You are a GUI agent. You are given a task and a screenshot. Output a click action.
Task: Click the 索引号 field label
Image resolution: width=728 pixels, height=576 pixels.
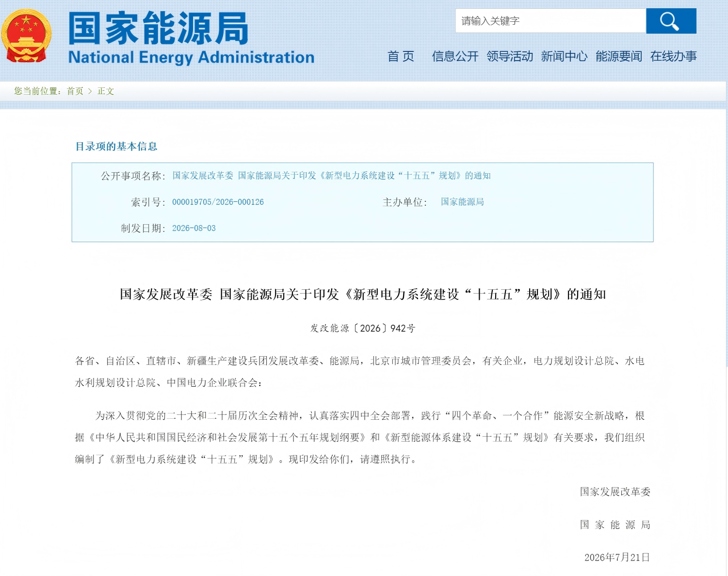[148, 202]
